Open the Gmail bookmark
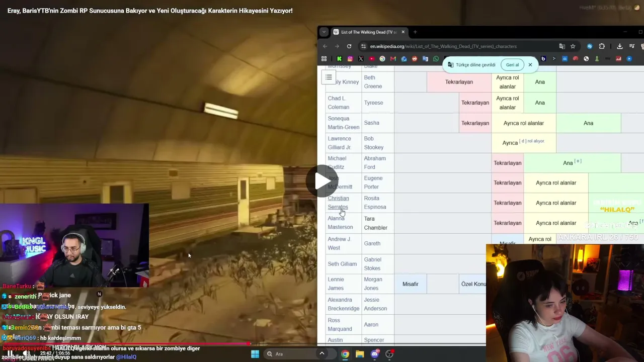This screenshot has height=362, width=644. coord(393,59)
